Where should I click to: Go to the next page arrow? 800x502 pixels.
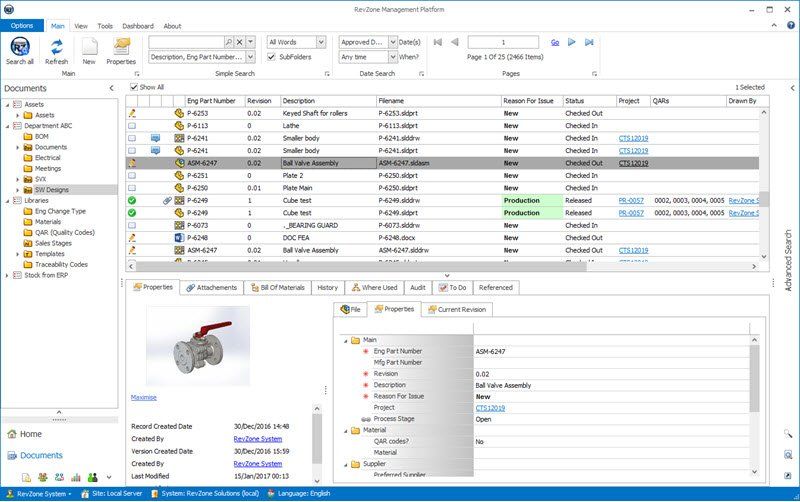point(572,42)
